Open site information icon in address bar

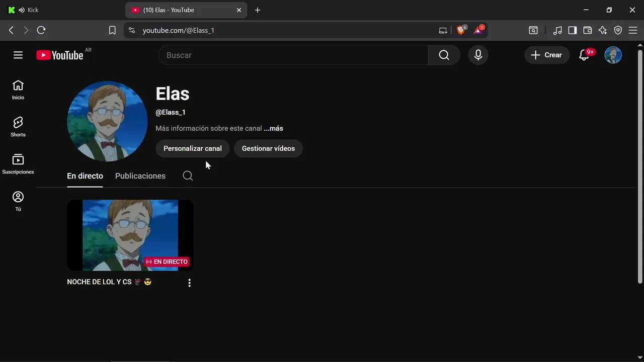[x=132, y=30]
